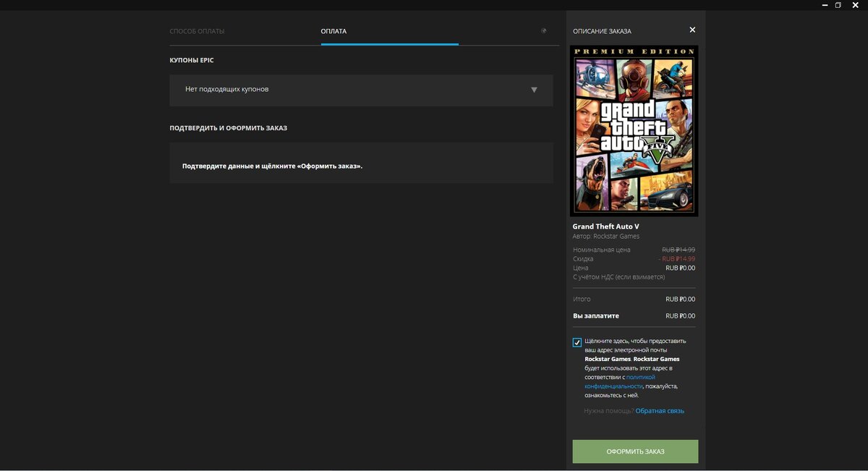Screen dimensions: 868x471
Task: Click the 'Описание заказа' heading
Action: pyautogui.click(x=602, y=31)
